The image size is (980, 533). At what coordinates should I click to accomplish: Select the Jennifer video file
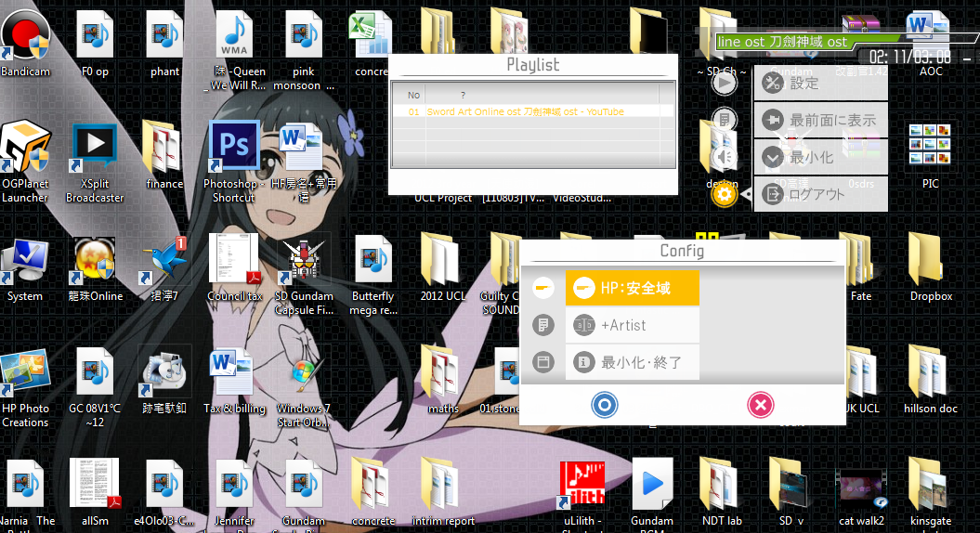[x=234, y=494]
